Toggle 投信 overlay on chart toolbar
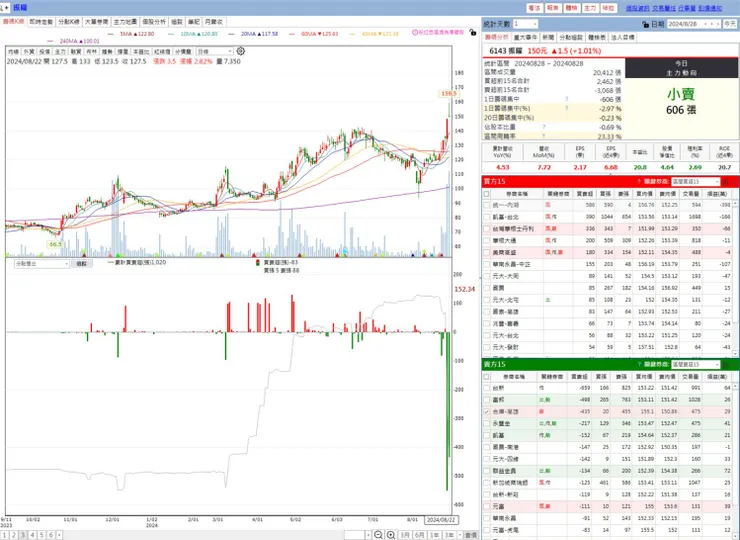 pos(44,51)
